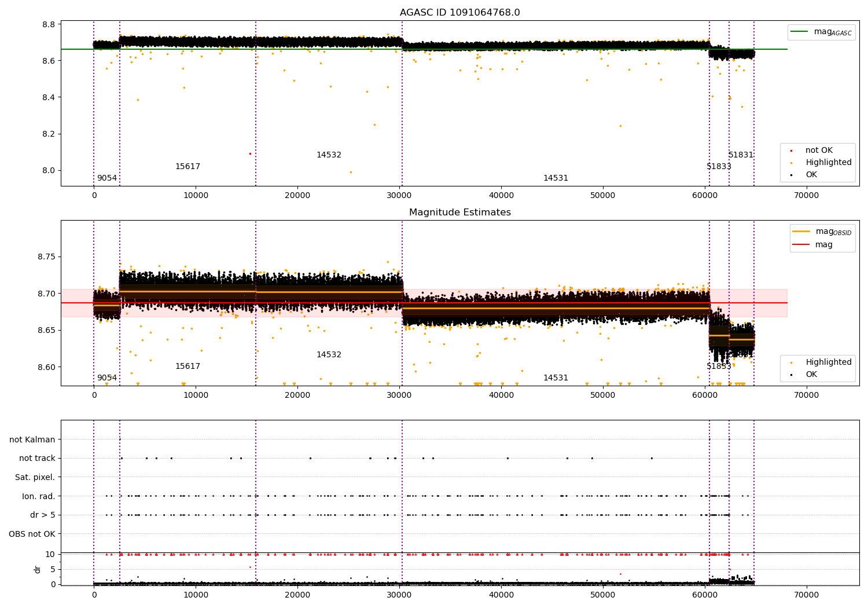This screenshot has height=608, width=868.
Task: Click the 'OBS not OK' axis label
Action: 32,534
